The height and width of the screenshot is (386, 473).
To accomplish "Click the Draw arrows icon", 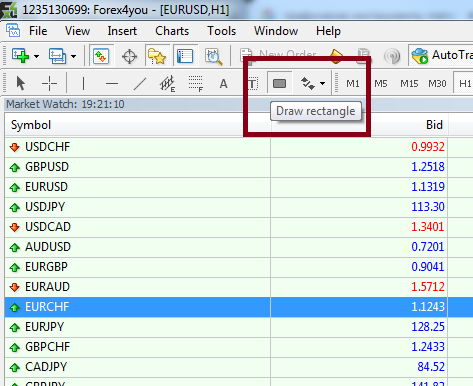I will pos(308,83).
